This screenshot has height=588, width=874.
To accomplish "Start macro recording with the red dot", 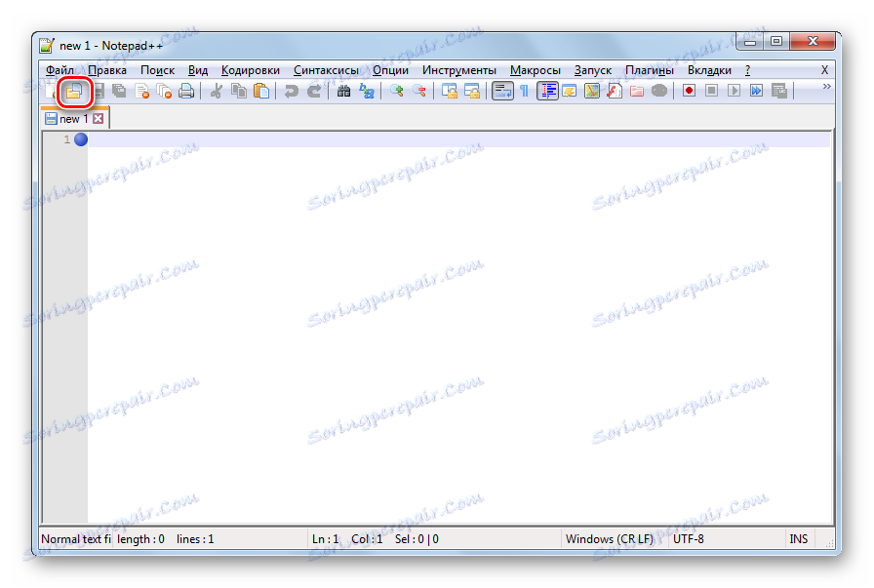I will coord(689,91).
